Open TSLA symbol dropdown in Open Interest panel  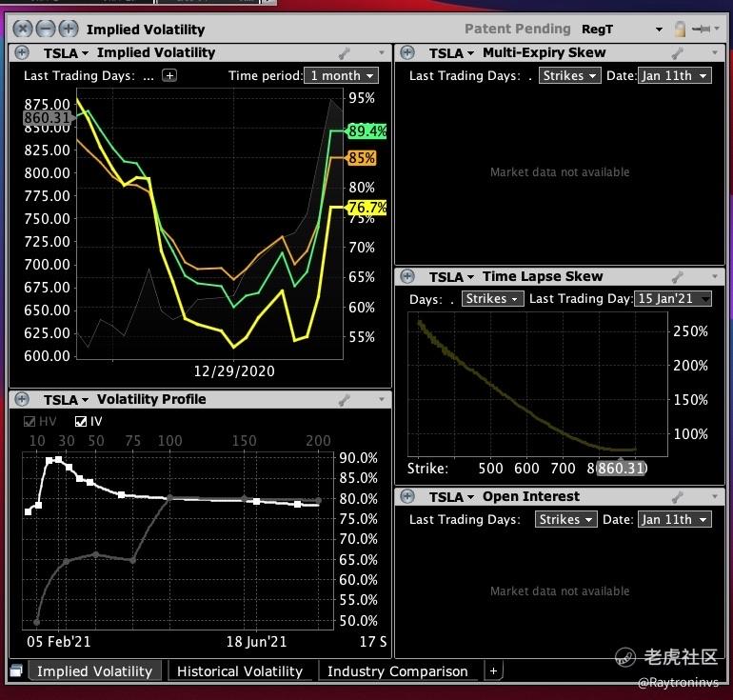click(x=451, y=497)
